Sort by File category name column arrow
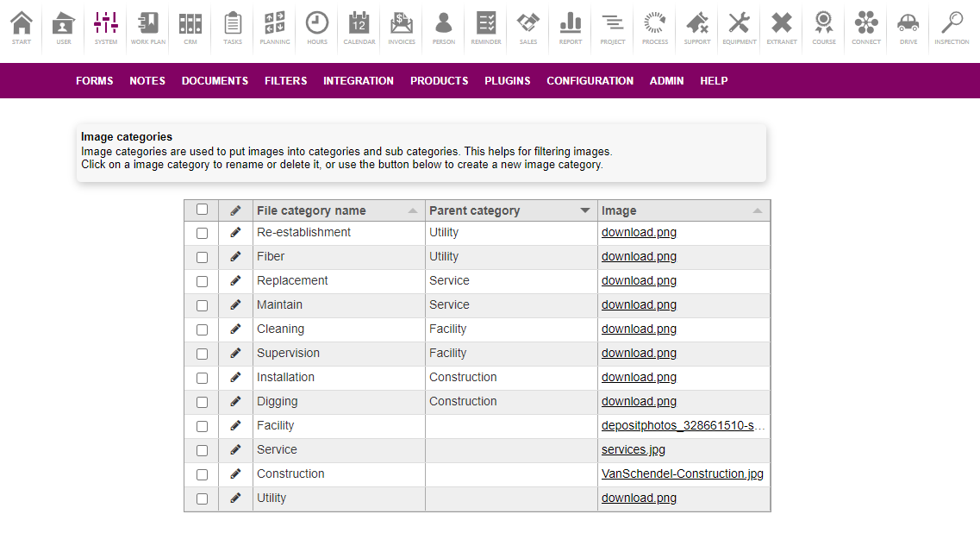 (413, 210)
